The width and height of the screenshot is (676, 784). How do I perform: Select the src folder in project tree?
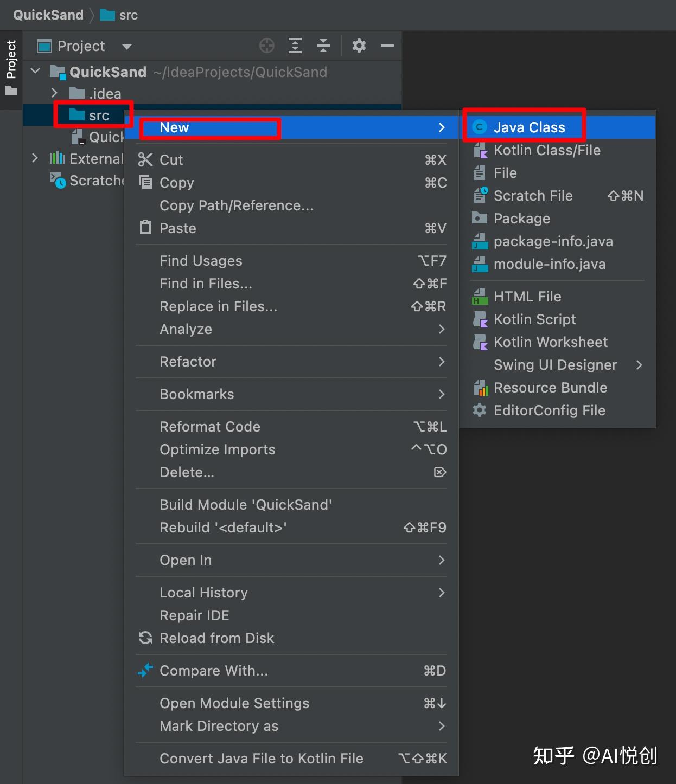pos(99,115)
